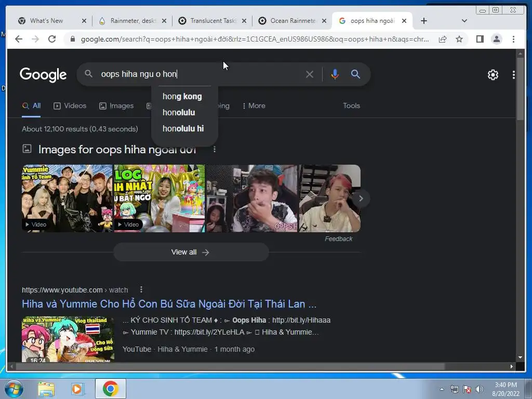Submit search with the blue magnifier icon
Viewport: 532px width, 399px height.
(x=355, y=74)
